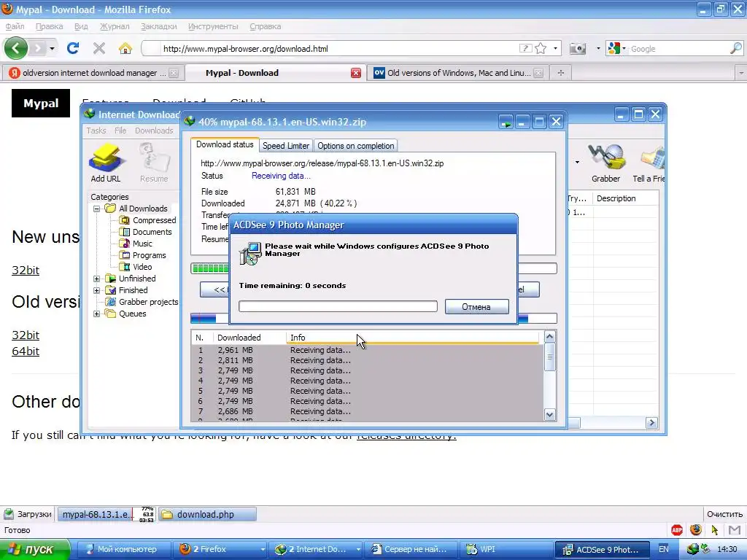Open Grabber tool in IDM

click(606, 163)
